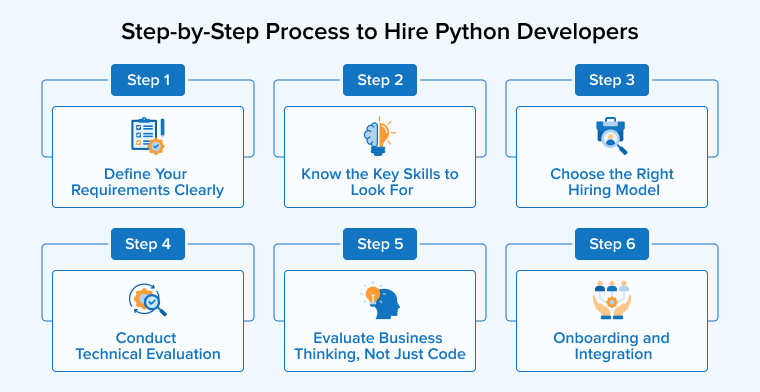Click the briefcase magnifier icon under Step 3
This screenshot has height=392, width=760.
pyautogui.click(x=611, y=136)
